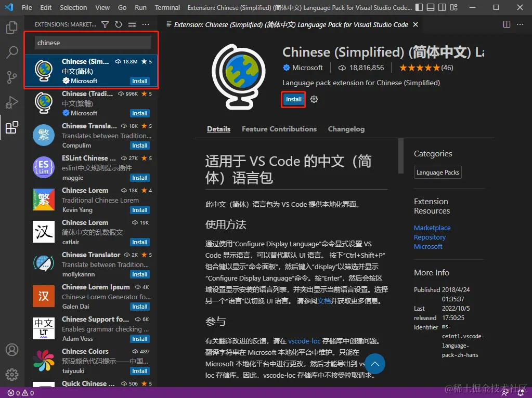532x398 pixels.
Task: Open the Edit menu
Action: tap(46, 7)
